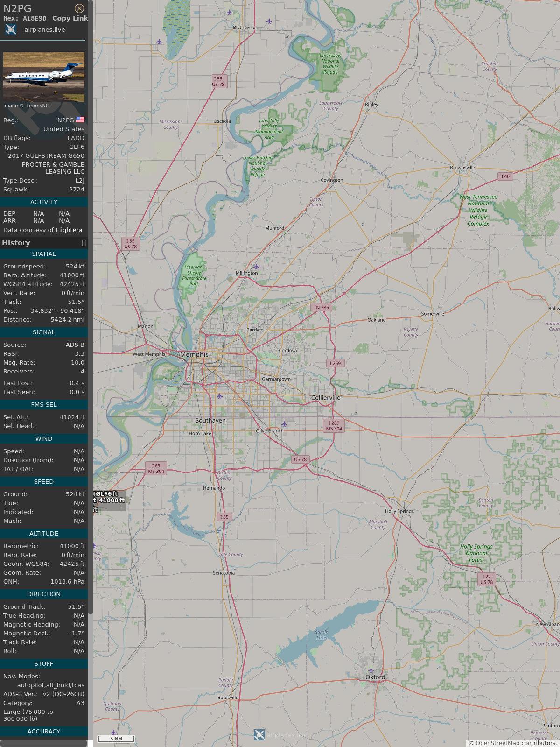Click the STUFF section header
The height and width of the screenshot is (747, 560).
[44, 664]
